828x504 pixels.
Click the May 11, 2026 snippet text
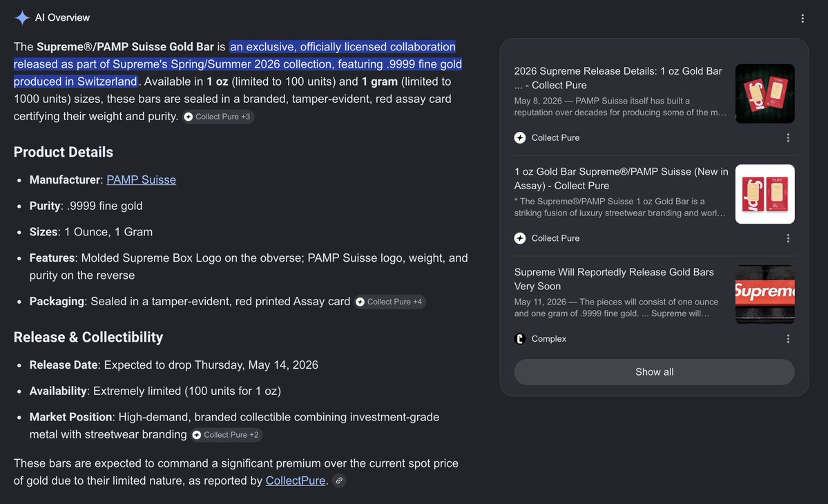(616, 308)
